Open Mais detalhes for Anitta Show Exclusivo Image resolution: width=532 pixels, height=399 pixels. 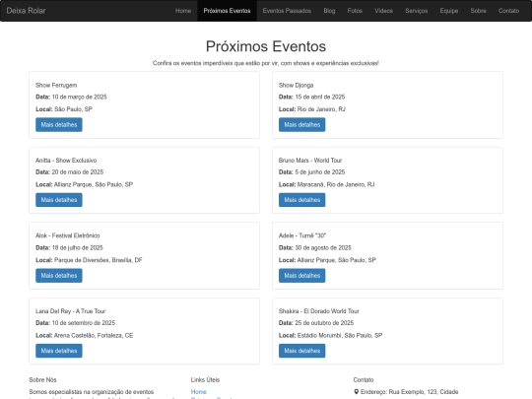[59, 200]
